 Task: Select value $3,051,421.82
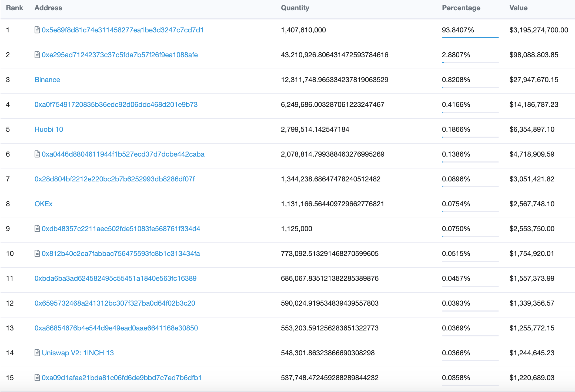tap(532, 179)
